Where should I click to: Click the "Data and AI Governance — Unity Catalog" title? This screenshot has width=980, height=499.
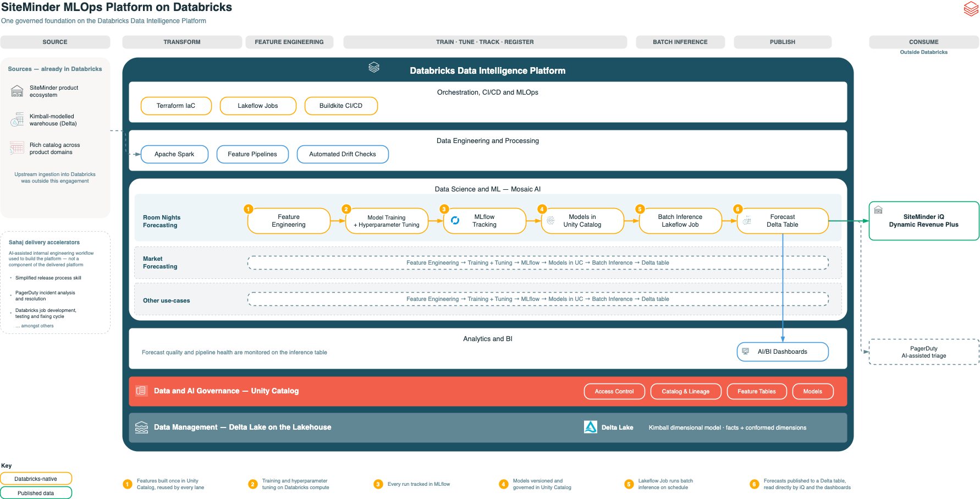[x=226, y=391]
